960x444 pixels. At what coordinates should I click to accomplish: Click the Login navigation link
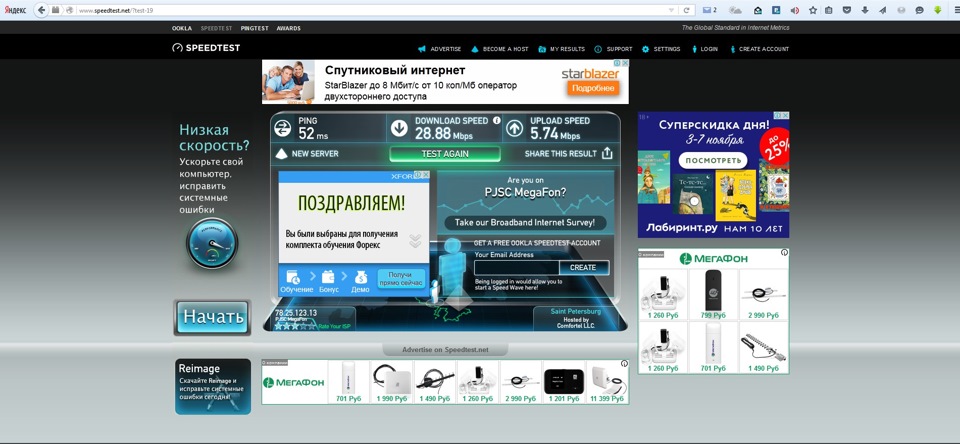pyautogui.click(x=705, y=49)
